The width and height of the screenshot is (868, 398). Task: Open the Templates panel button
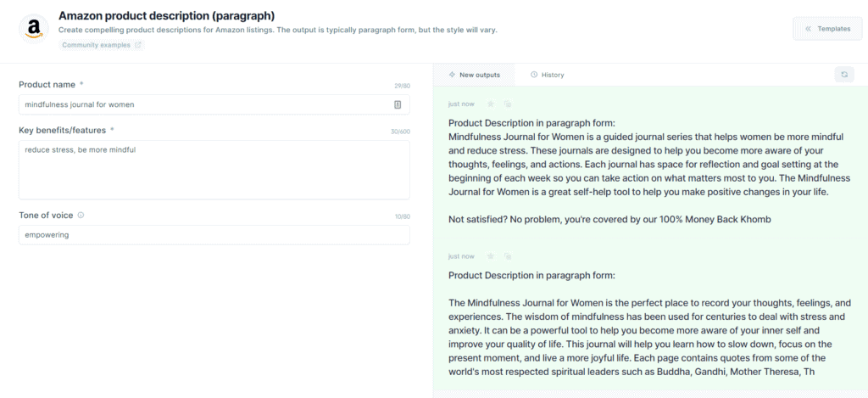coord(827,29)
